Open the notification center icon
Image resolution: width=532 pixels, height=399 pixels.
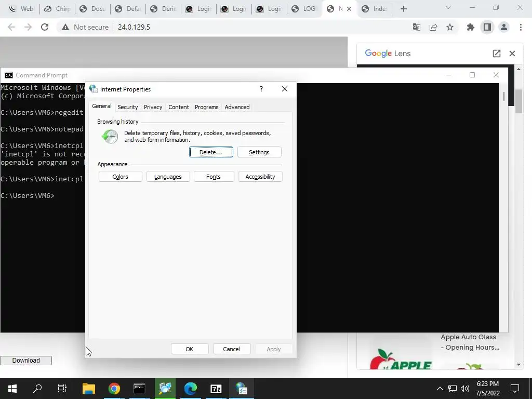click(x=515, y=389)
